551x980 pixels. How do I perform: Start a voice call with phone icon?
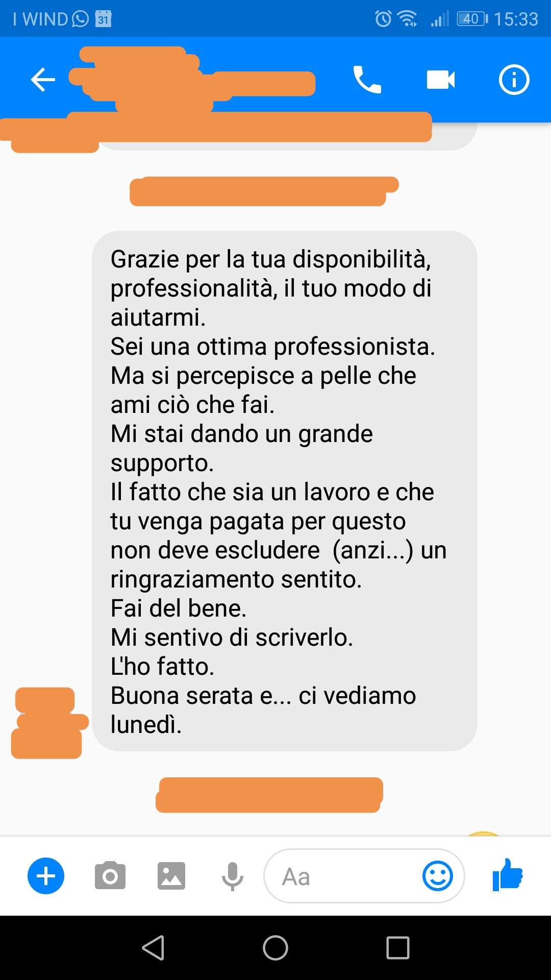(367, 80)
